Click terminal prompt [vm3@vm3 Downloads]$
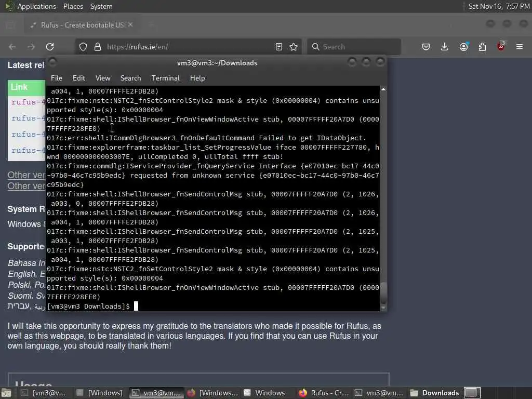The image size is (532, 399). click(88, 307)
